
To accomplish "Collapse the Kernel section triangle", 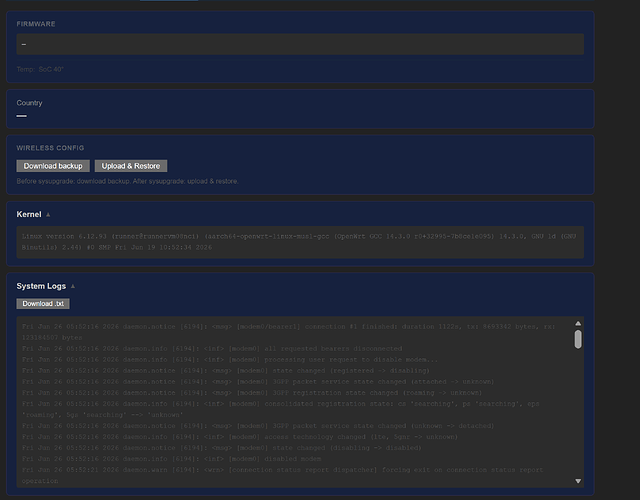I will [48, 215].
